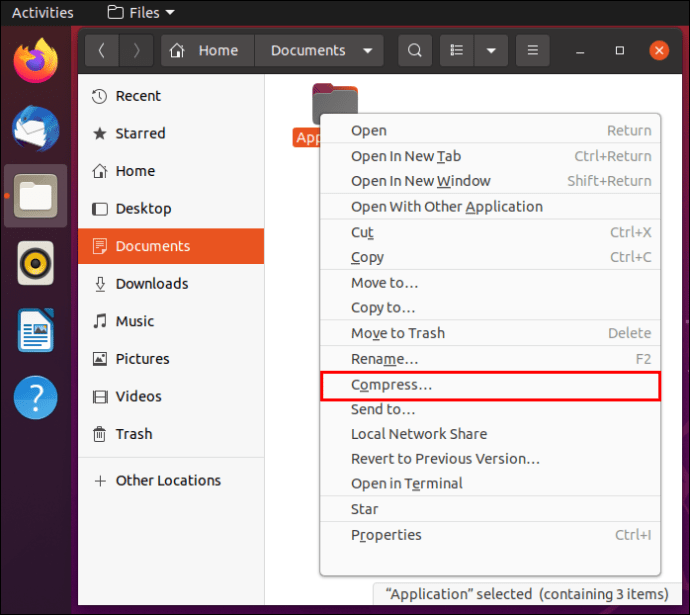Open Files app in the dock
690x615 pixels.
36,196
